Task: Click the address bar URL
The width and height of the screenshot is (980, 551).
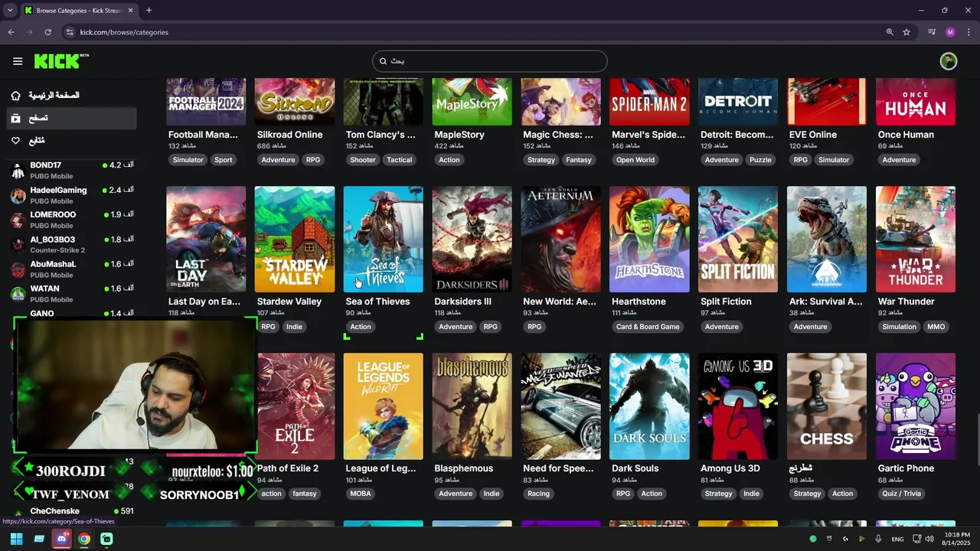Action: click(124, 32)
